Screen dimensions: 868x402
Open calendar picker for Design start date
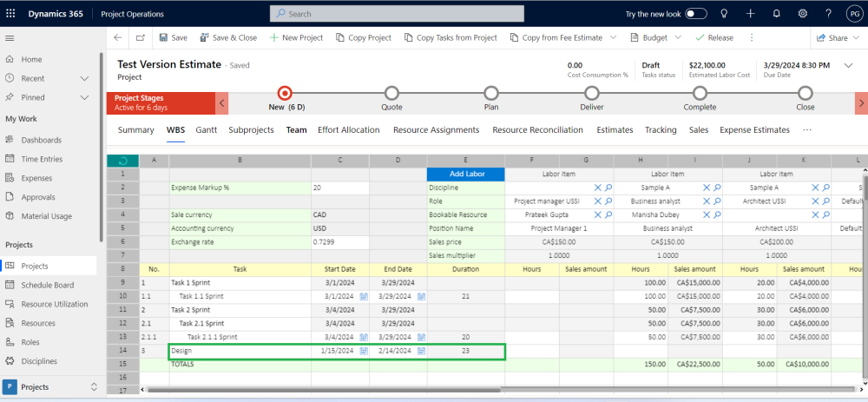click(364, 351)
